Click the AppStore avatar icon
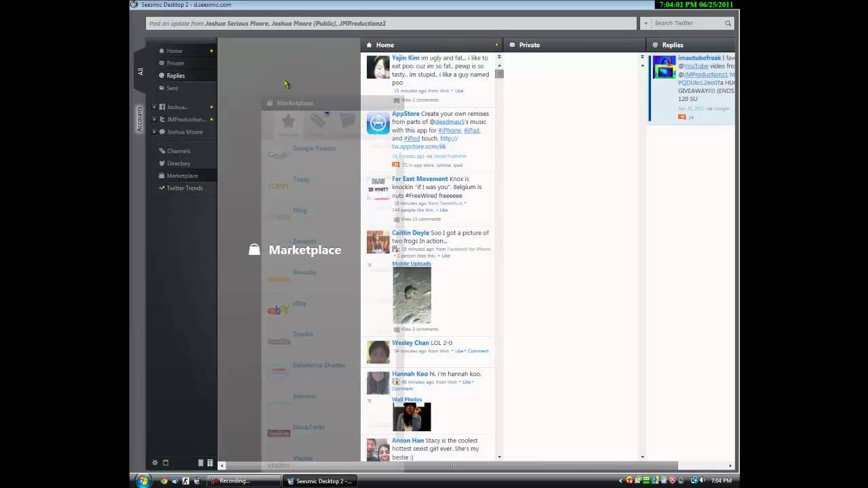 pyautogui.click(x=378, y=123)
